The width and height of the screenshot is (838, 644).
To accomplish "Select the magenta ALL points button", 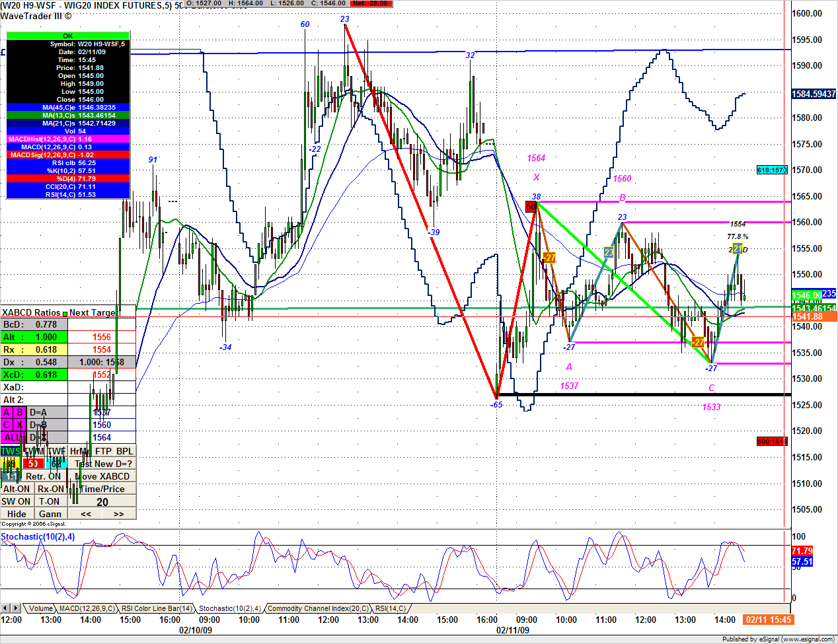I will coord(11,437).
